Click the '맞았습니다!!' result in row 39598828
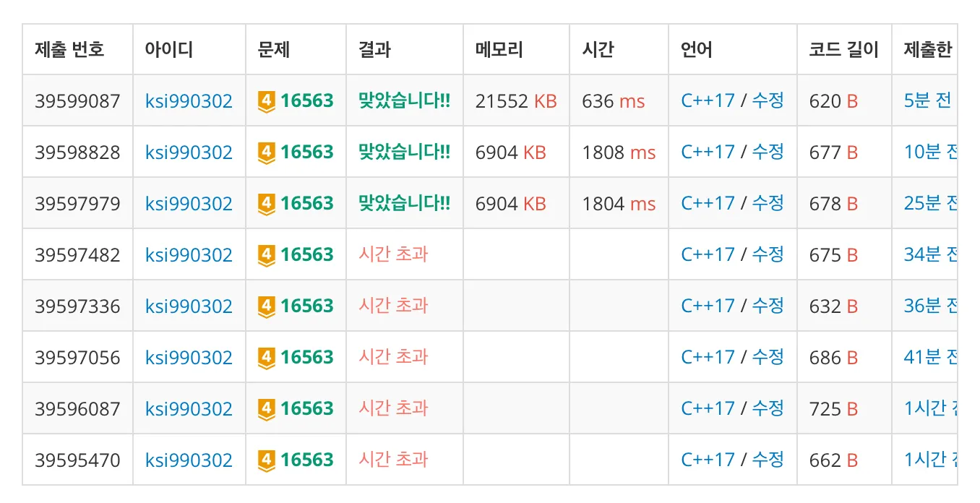980x503 pixels. click(404, 152)
